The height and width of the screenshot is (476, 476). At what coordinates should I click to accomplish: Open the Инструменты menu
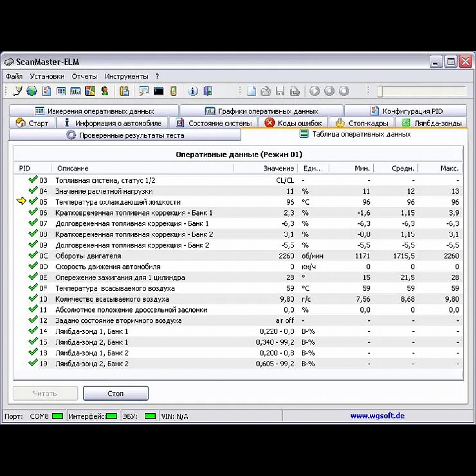coord(127,76)
